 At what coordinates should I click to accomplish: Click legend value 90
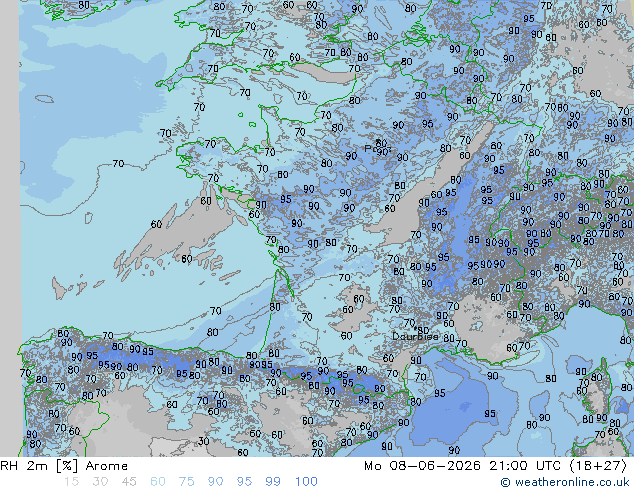click(x=215, y=482)
